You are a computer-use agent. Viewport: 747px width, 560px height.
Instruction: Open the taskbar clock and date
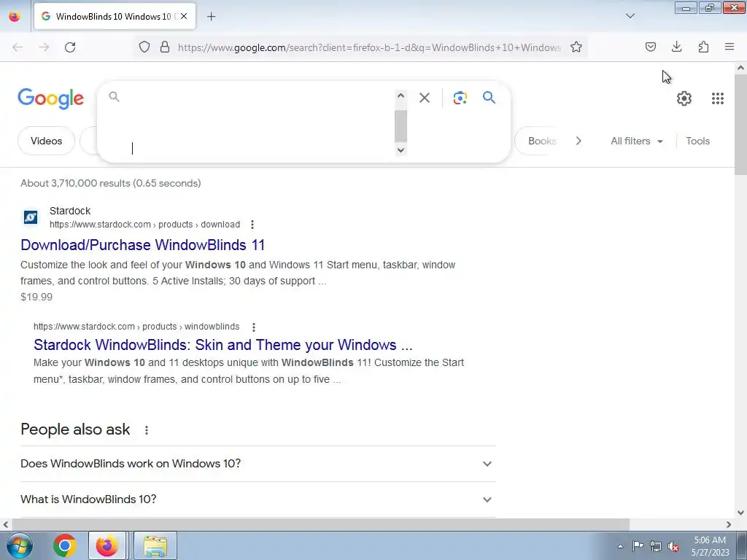710,545
